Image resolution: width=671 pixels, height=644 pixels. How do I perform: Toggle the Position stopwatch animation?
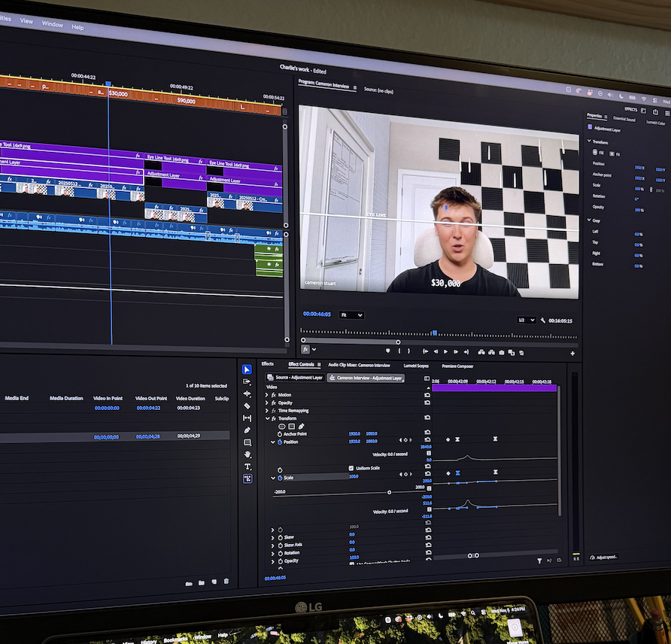click(x=280, y=442)
